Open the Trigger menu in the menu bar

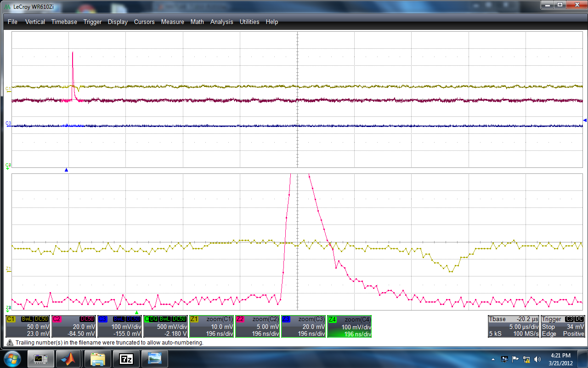click(x=92, y=22)
